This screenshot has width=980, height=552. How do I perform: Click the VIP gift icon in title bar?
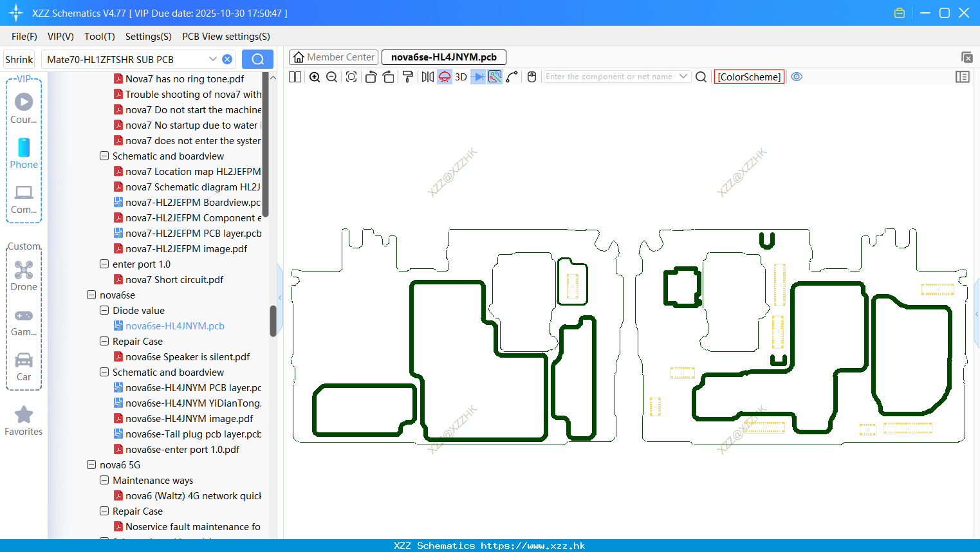[x=900, y=13]
